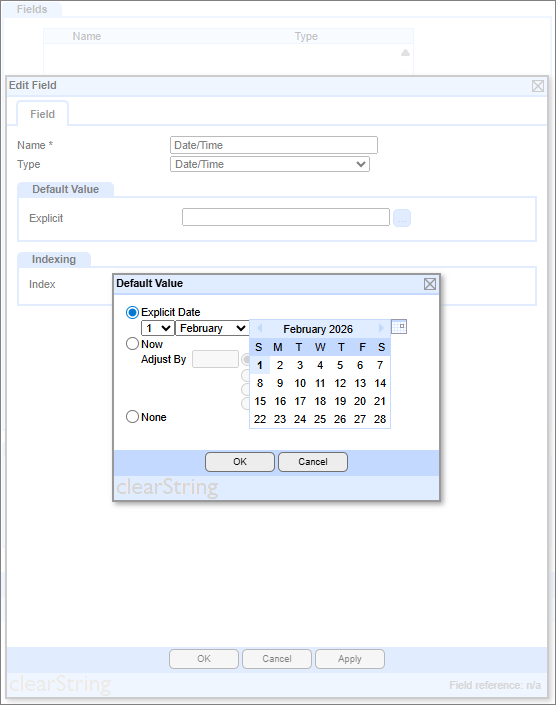Click the scroll-up arrow in Fields list
Viewport: 556px width, 705px height.
pyautogui.click(x=405, y=53)
